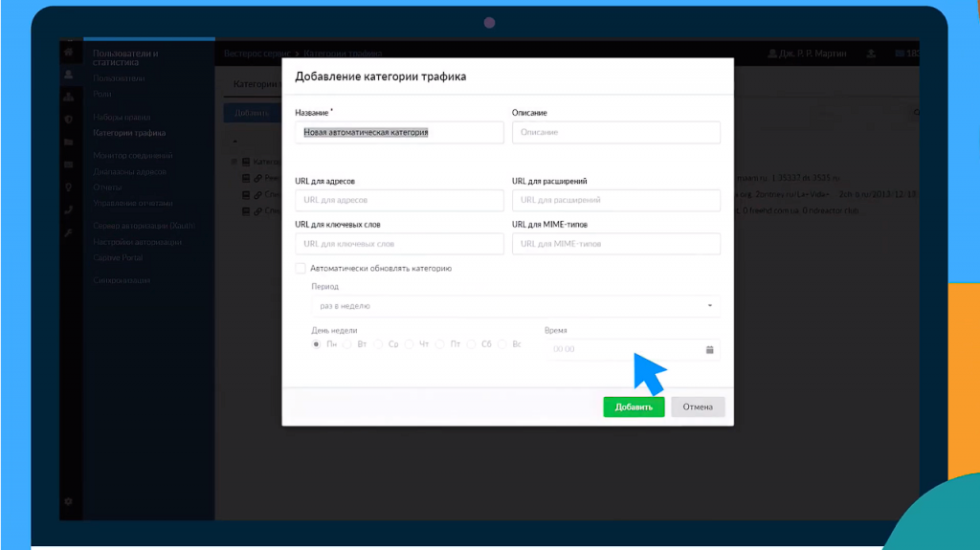
Task: Click the Вестерос сервис breadcrumb link
Action: (x=257, y=54)
